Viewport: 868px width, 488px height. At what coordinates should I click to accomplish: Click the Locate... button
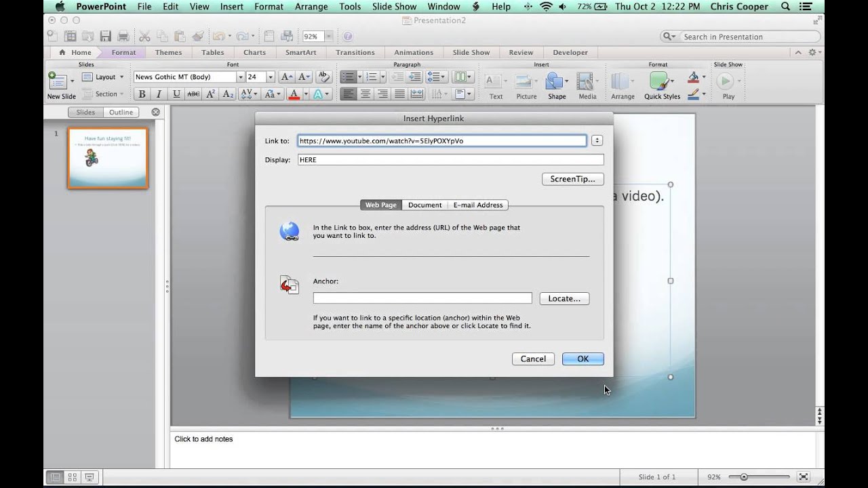[x=564, y=298]
